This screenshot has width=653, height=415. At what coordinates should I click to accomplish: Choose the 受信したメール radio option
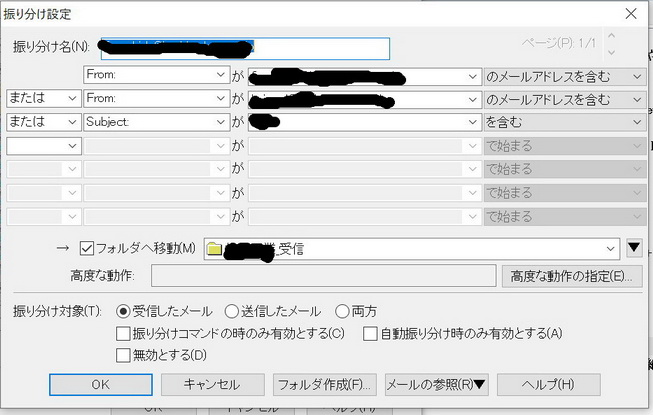(x=124, y=311)
